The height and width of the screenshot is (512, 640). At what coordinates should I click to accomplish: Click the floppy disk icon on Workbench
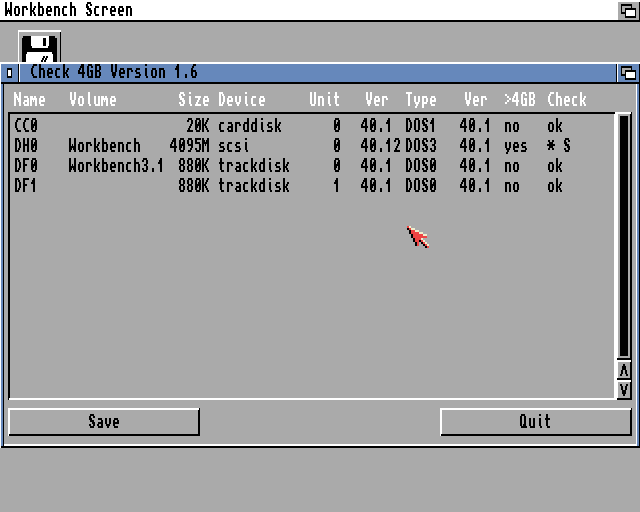click(x=40, y=47)
